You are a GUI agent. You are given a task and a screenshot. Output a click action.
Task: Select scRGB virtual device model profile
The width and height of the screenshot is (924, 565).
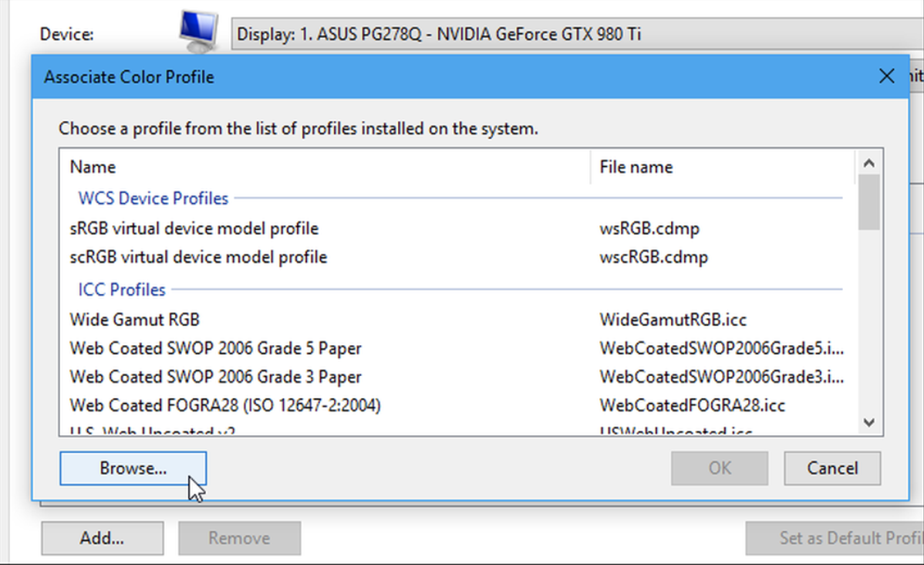click(x=198, y=257)
